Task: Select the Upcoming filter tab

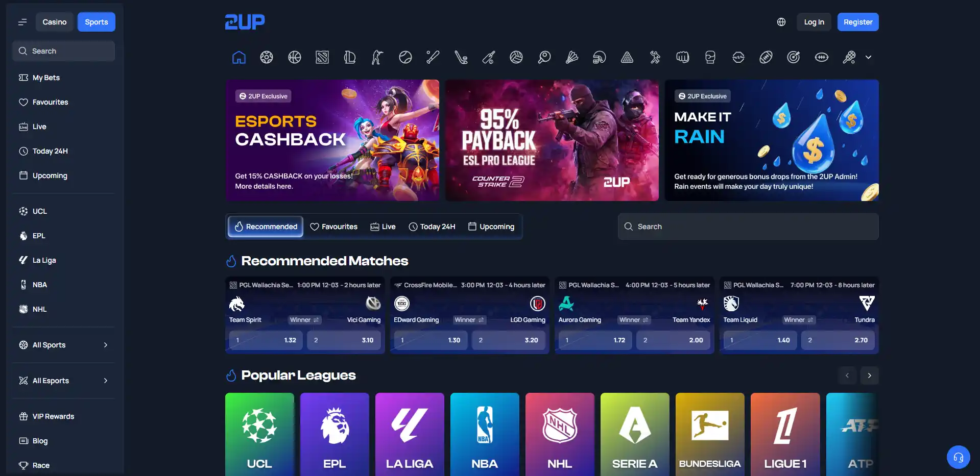Action: 491,227
